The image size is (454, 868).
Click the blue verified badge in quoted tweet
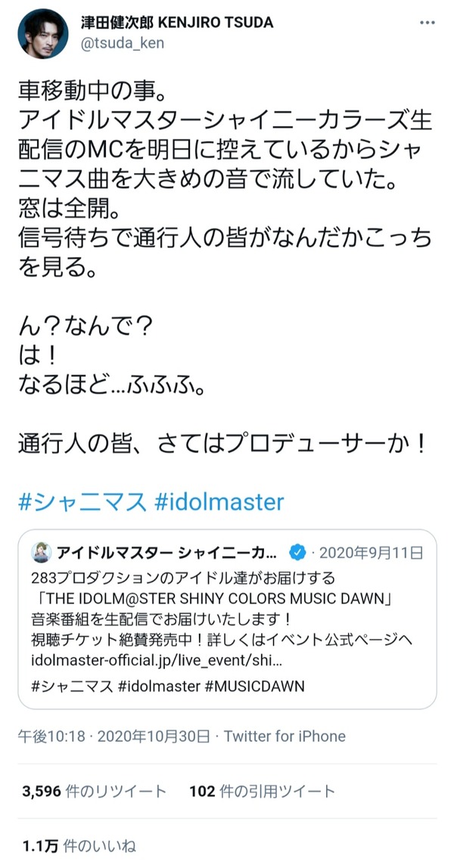coord(298,552)
